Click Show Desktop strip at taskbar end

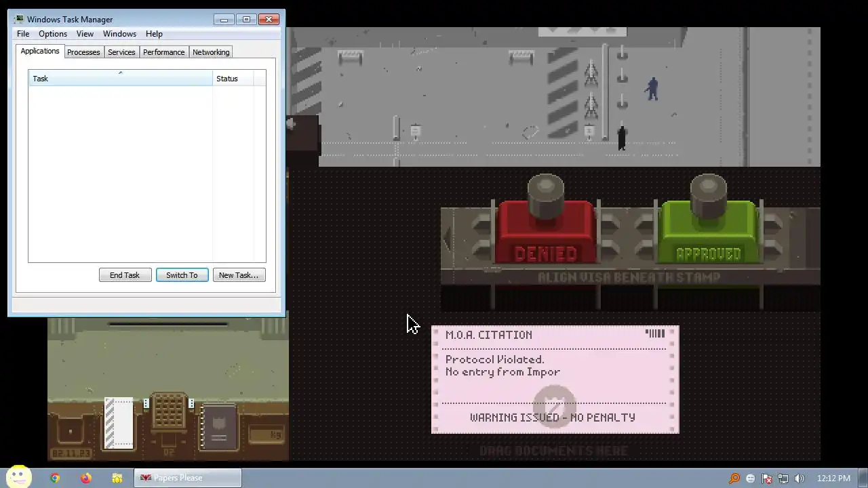(x=863, y=478)
